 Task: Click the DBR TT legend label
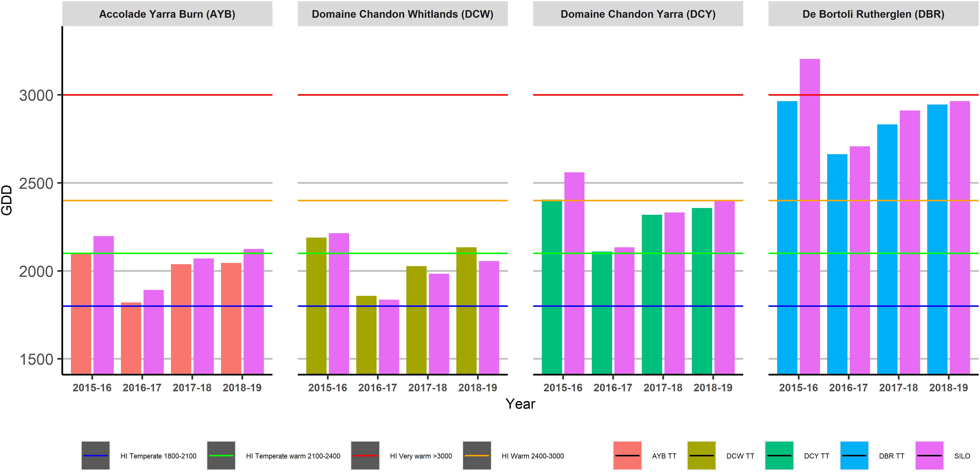(x=892, y=456)
